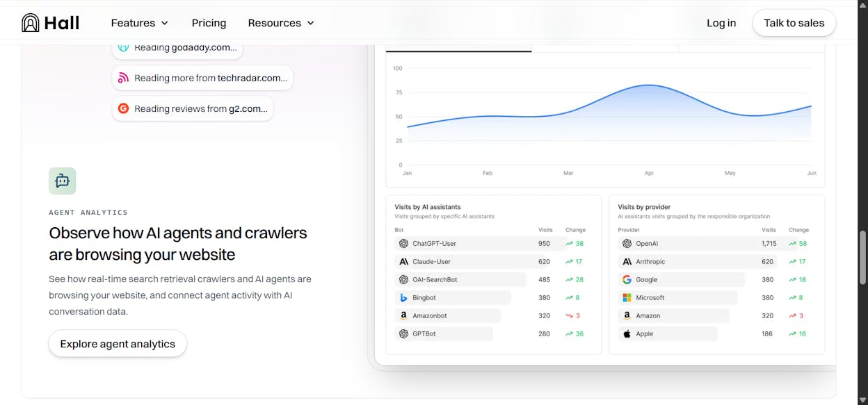Click the Bingbot icon
The image size is (868, 405).
tap(403, 297)
